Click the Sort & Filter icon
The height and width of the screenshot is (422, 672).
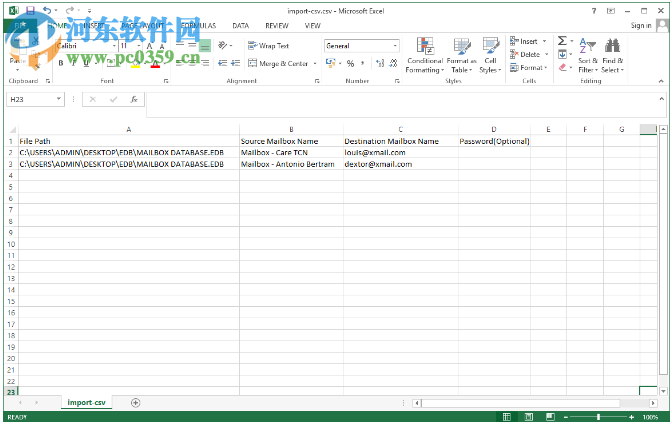tap(587, 50)
